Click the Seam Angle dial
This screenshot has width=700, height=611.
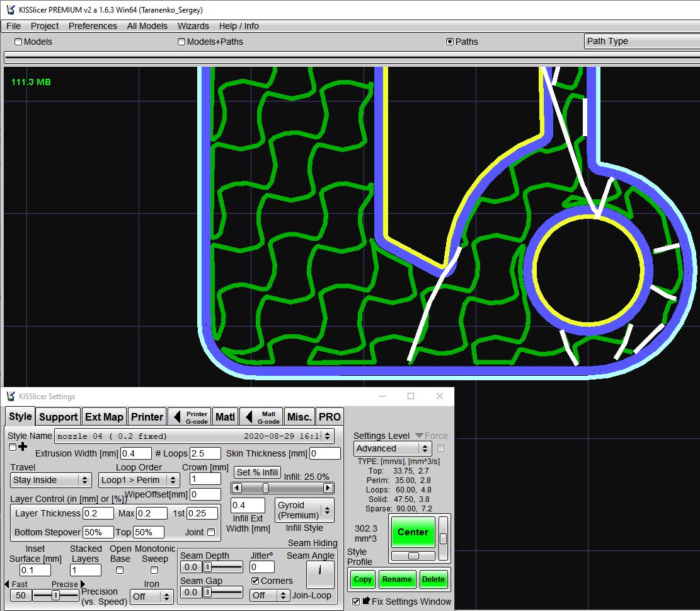tap(319, 574)
